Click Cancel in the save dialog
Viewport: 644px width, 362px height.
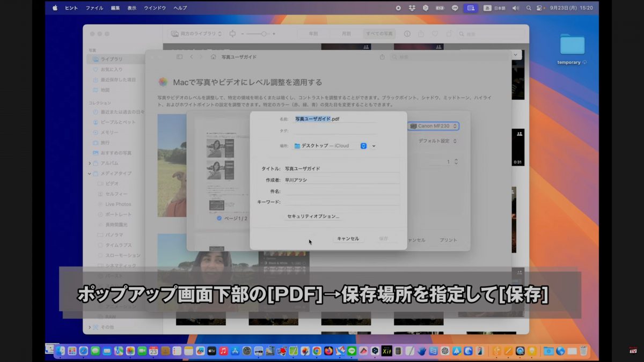(x=348, y=239)
